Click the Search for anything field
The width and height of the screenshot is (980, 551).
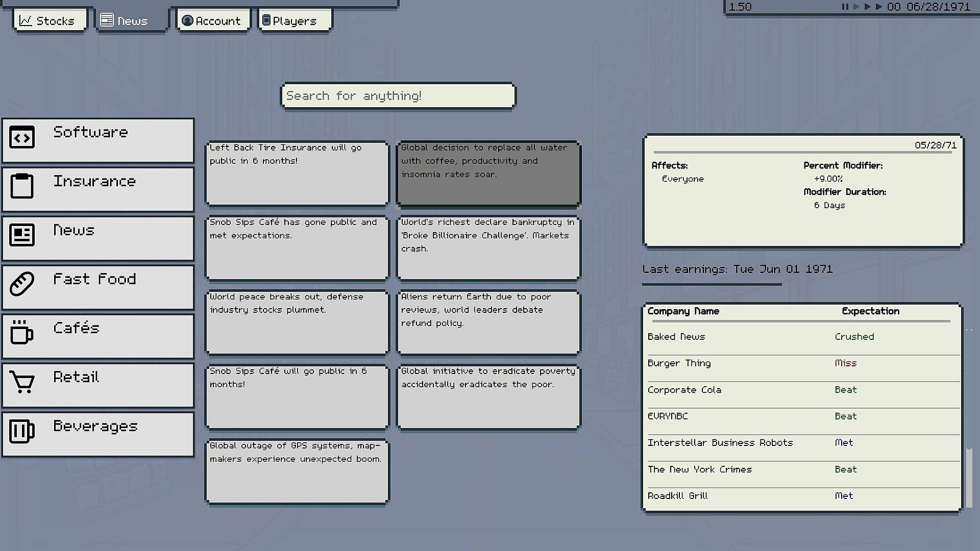click(x=398, y=96)
